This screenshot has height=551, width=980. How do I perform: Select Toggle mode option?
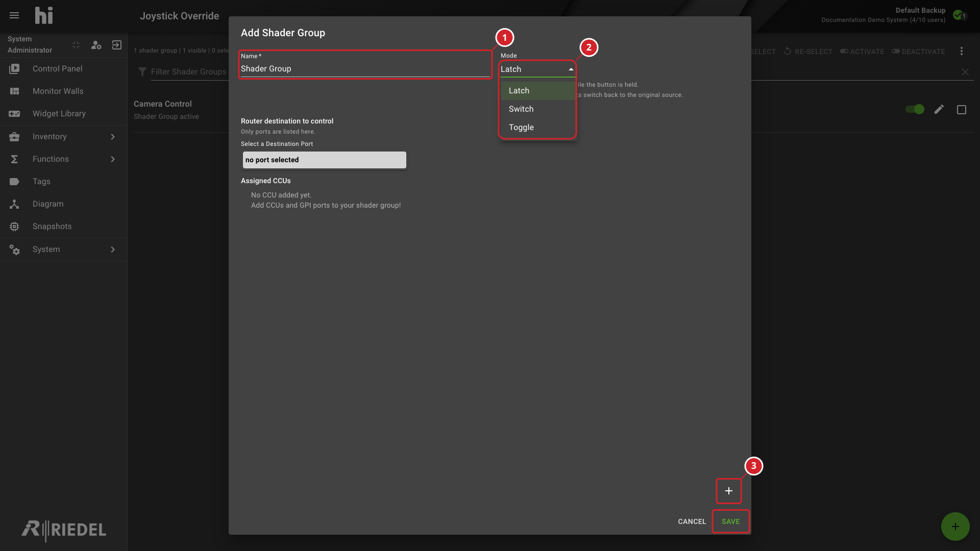coord(537,127)
